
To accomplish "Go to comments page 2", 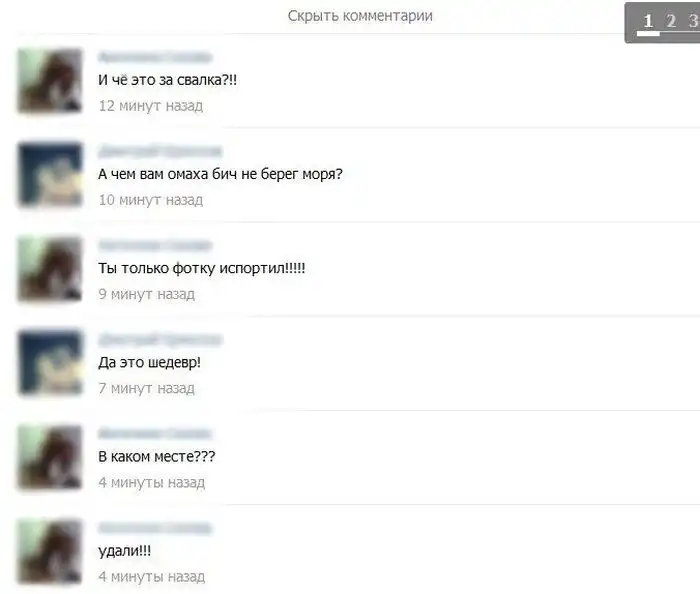I will (671, 21).
